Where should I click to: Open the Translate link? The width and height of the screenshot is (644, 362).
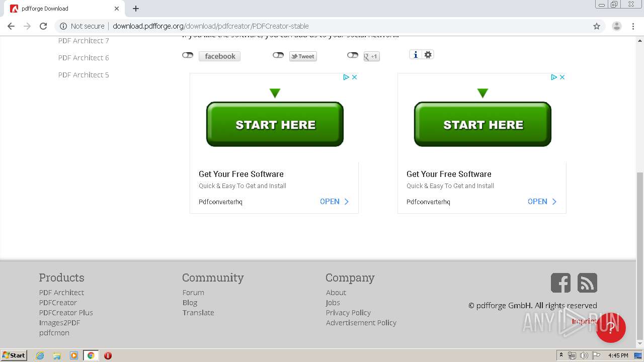[x=198, y=313]
